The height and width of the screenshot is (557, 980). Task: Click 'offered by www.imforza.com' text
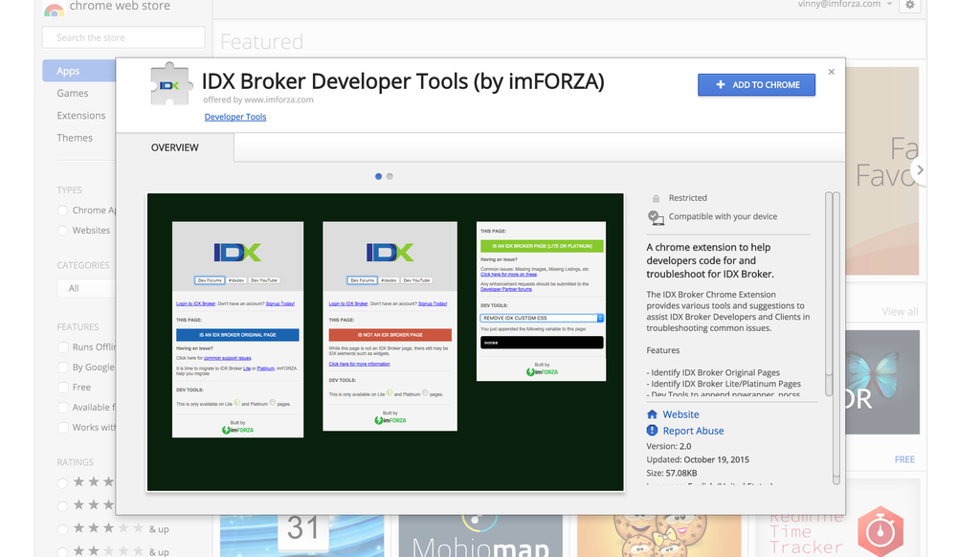coord(257,100)
